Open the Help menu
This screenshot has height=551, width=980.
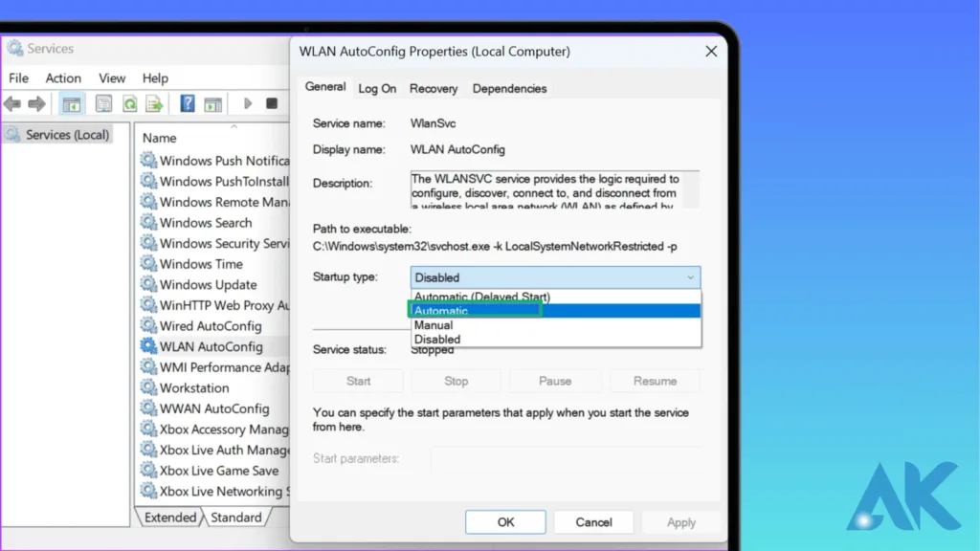point(155,78)
